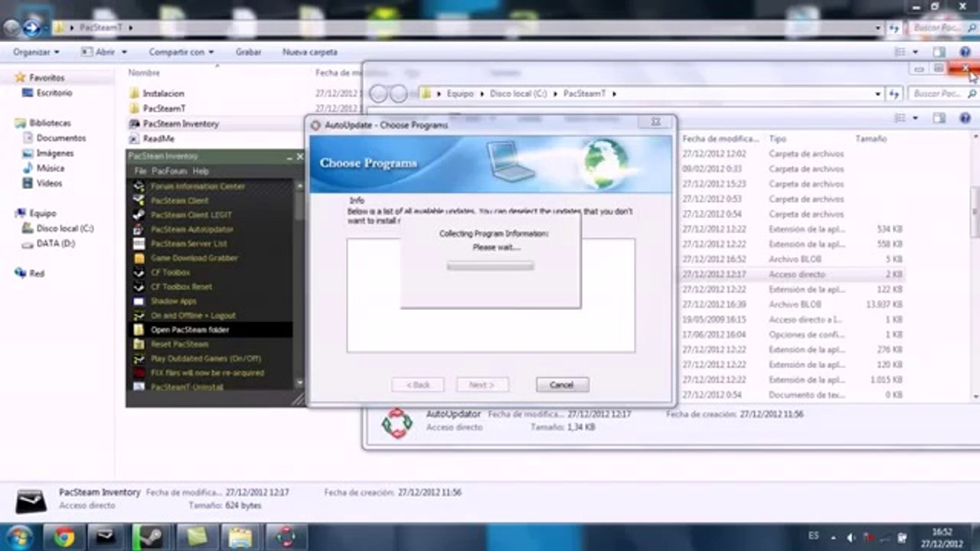Viewport: 980px width, 551px height.
Task: Expand view options dropdown in back Explorer window
Action: [916, 52]
